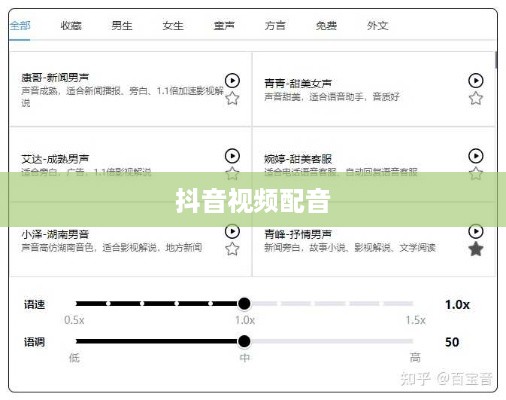The image size is (506, 400).
Task: Switch to the 外文 tab
Action: 378,26
